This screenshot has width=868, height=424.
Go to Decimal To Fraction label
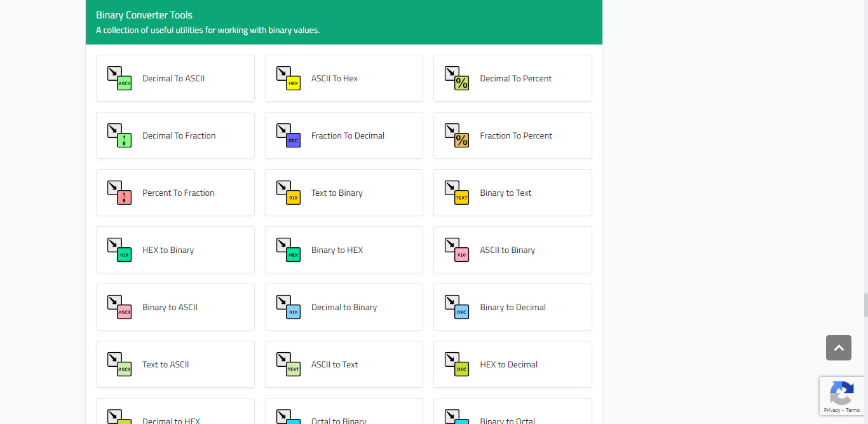(179, 135)
